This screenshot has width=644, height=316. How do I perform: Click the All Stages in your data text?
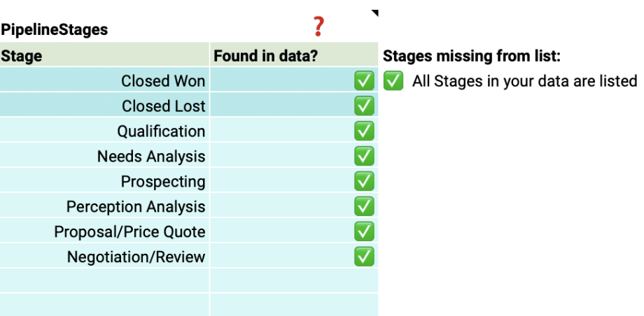coord(524,81)
